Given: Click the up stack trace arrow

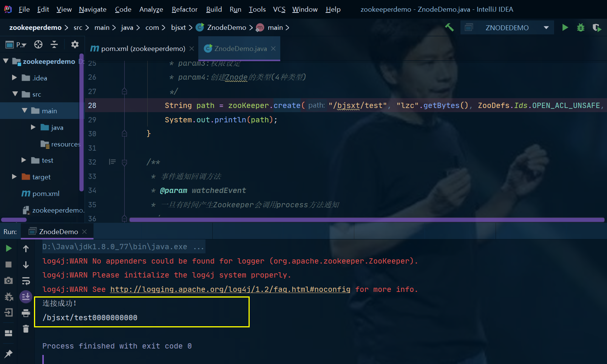Looking at the screenshot, I should 26,248.
